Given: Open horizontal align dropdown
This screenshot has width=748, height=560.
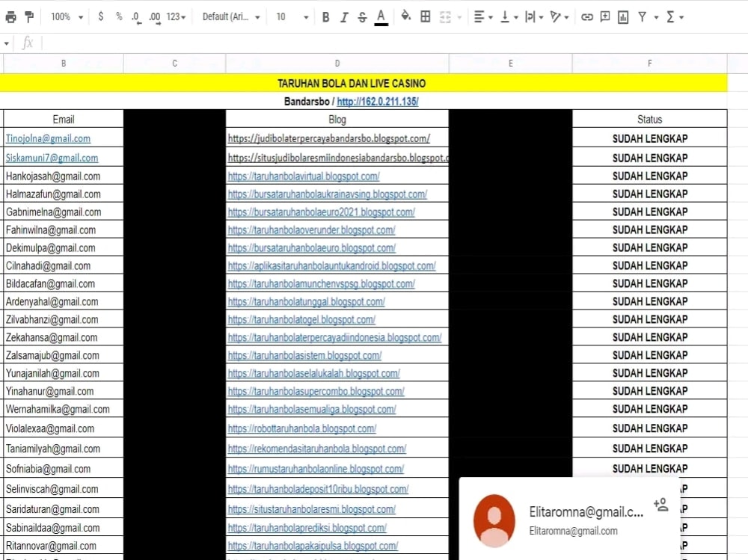Looking at the screenshot, I should pos(482,17).
